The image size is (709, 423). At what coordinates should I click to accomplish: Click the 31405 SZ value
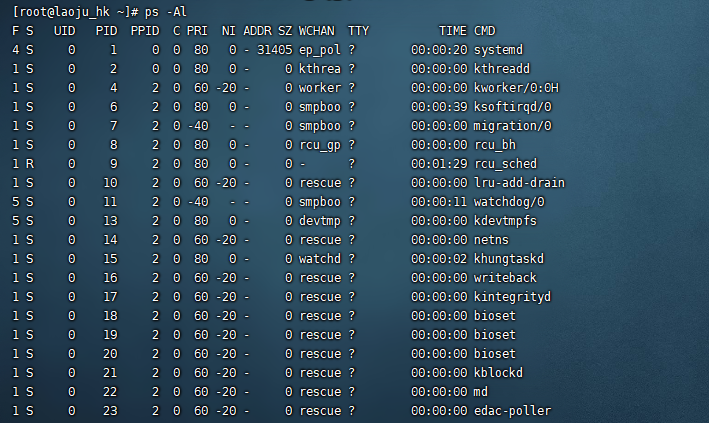(274, 49)
